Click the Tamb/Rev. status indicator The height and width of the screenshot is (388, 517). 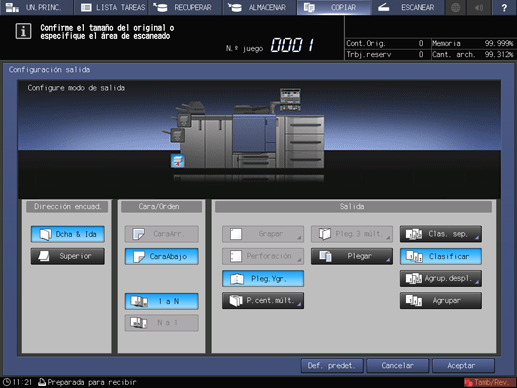[x=489, y=382]
